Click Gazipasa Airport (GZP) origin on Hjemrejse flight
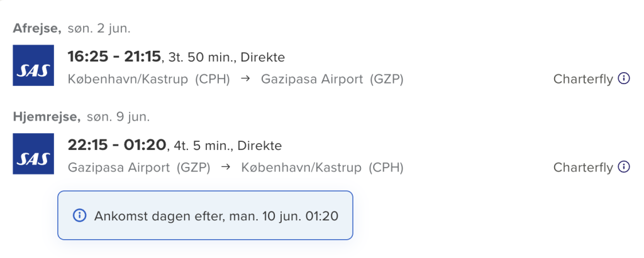 tap(139, 168)
